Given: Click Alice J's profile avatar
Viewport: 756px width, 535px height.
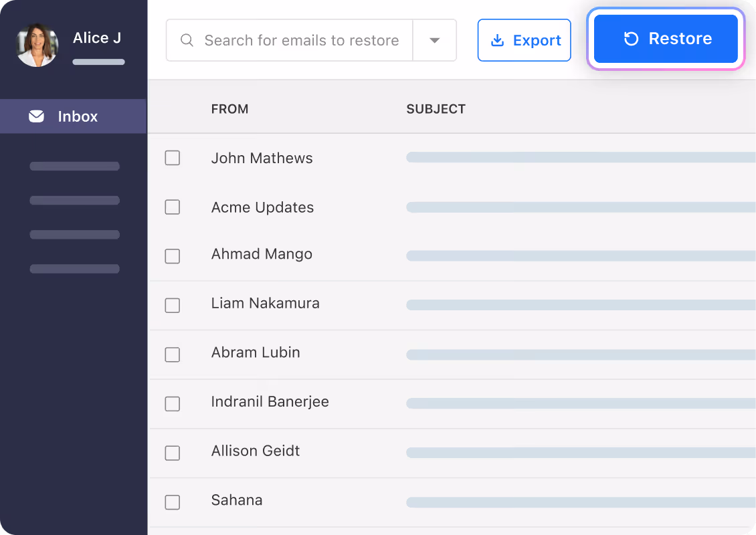Looking at the screenshot, I should coord(37,45).
